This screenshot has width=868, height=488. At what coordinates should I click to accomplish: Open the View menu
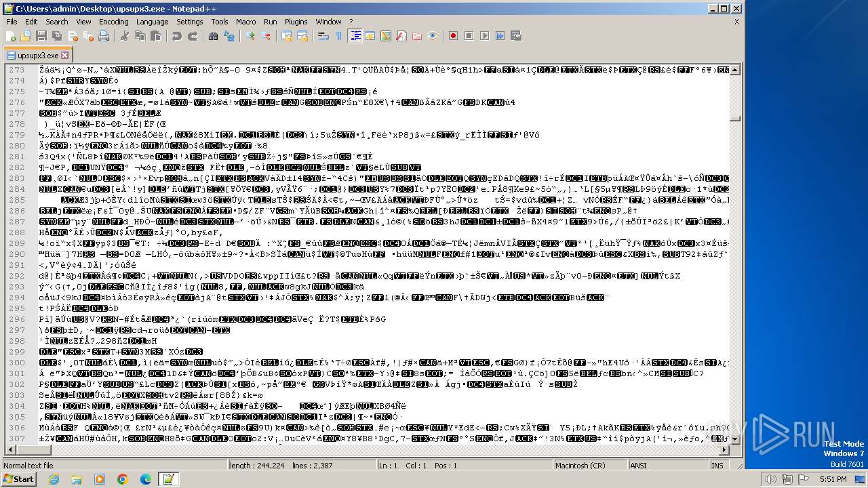[83, 22]
